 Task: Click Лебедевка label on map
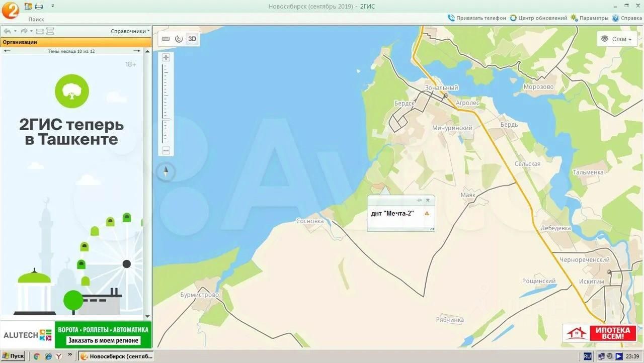click(x=555, y=228)
